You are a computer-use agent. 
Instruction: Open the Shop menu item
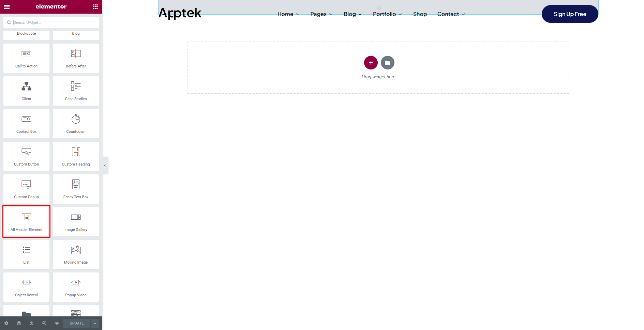(x=420, y=14)
